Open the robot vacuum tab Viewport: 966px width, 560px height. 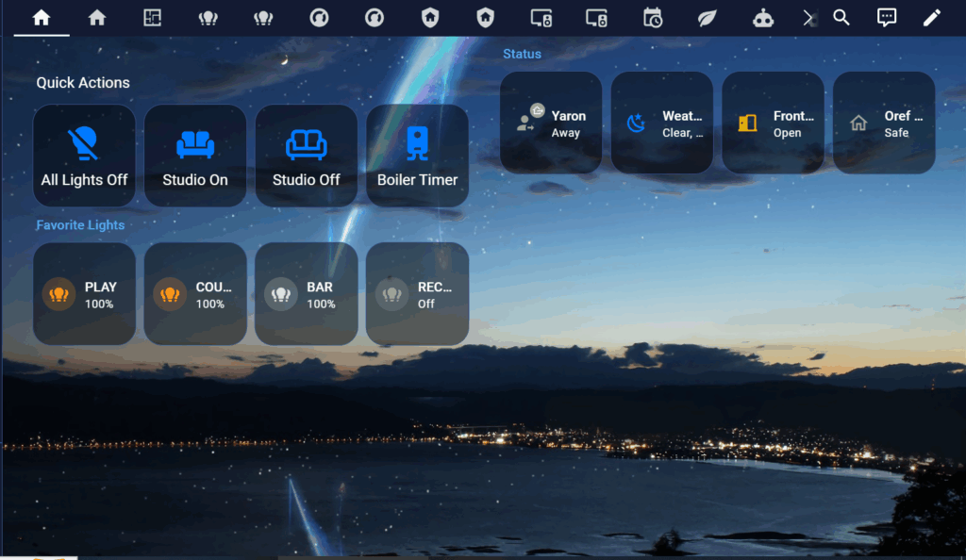[x=762, y=18]
